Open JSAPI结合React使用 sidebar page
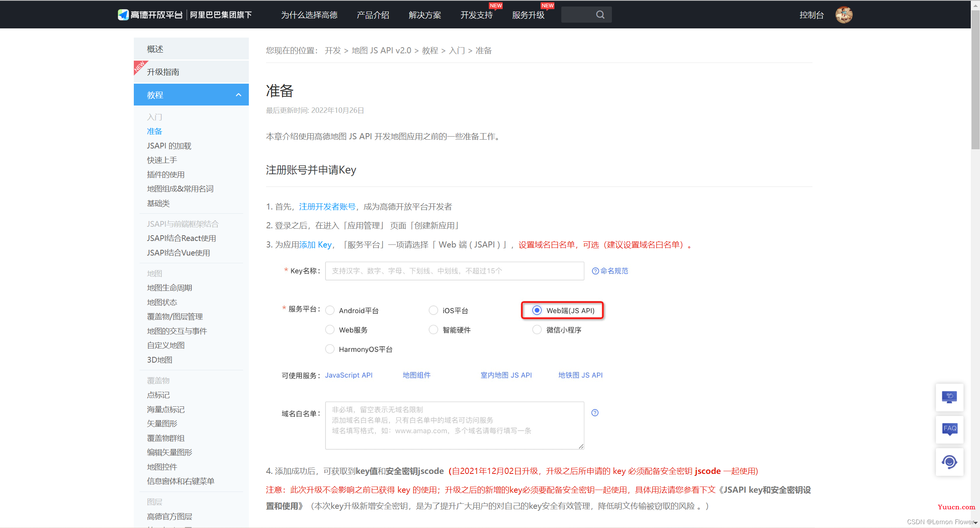Screen dimensions: 980x528 pos(181,238)
